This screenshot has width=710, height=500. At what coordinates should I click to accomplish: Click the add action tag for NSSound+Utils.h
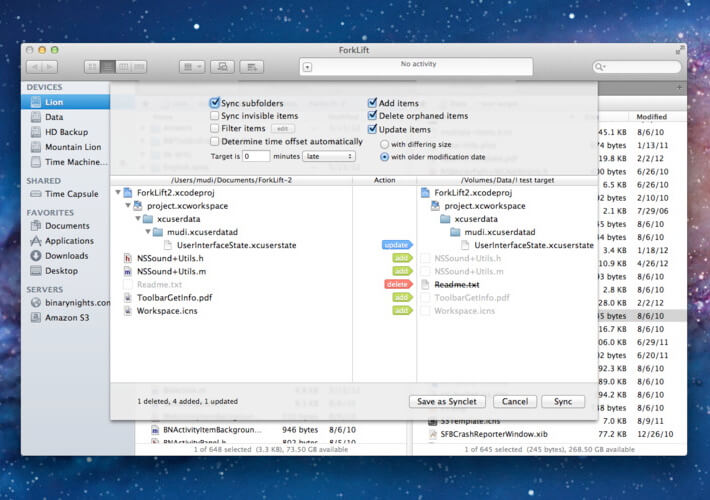402,258
